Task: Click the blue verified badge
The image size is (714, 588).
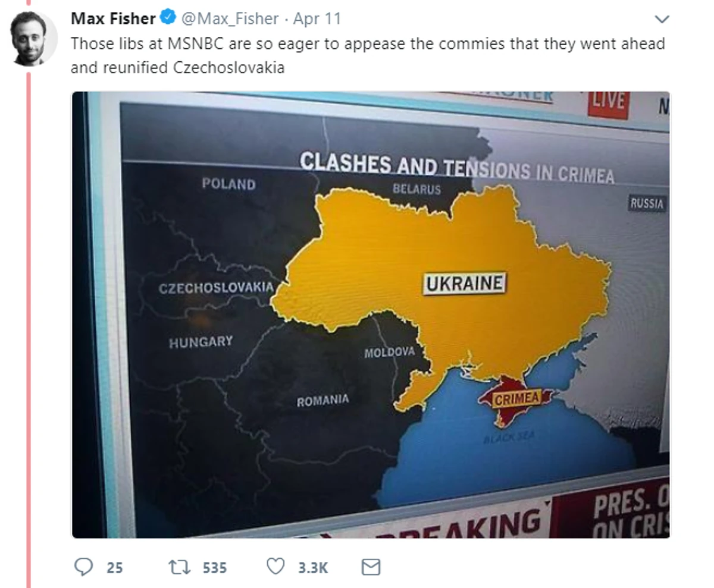Action: click(168, 18)
